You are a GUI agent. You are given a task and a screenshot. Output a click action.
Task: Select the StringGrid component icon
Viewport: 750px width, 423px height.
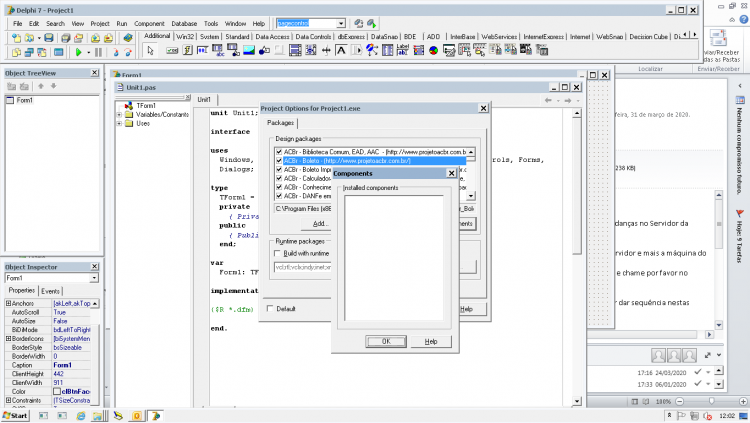point(218,50)
